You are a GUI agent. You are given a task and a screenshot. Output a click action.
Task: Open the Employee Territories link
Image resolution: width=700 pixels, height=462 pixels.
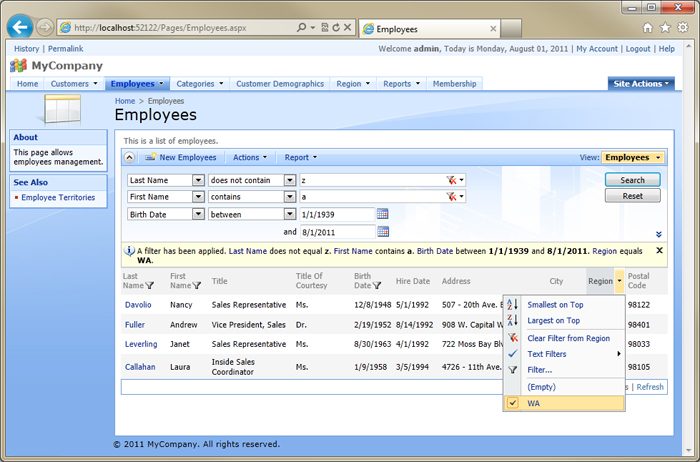pos(58,197)
